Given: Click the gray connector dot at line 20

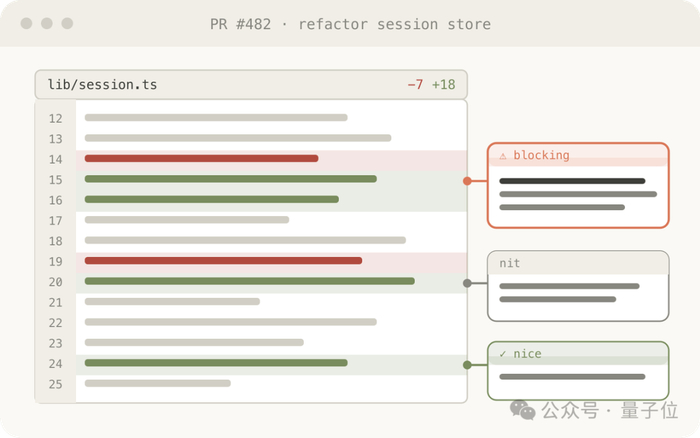Looking at the screenshot, I should pos(467,283).
